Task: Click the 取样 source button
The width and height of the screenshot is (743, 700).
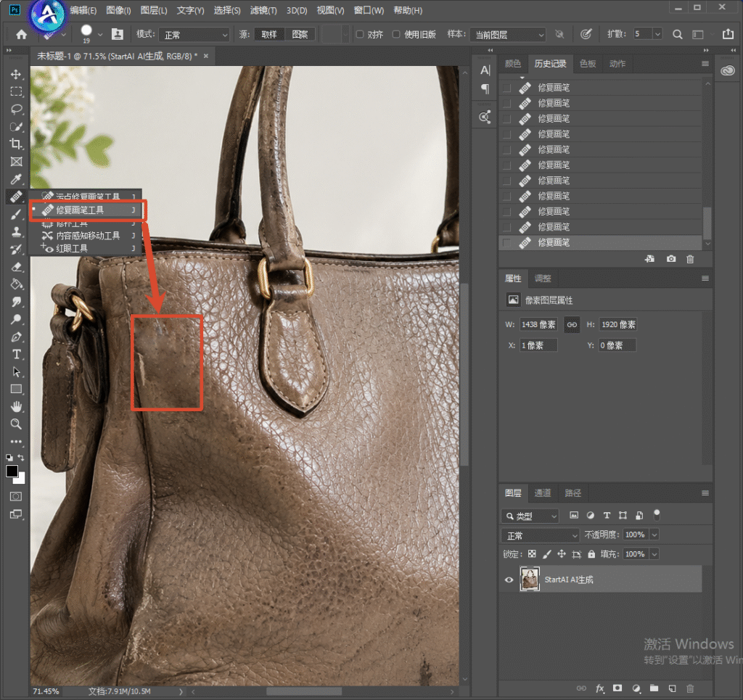Action: [x=269, y=34]
